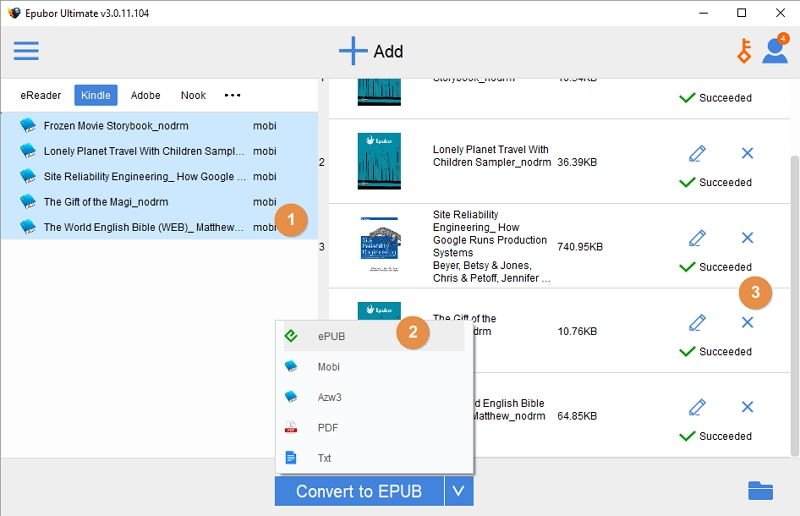The image size is (800, 516).
Task: Click book icon beside The Gift of the Magi
Action: pyautogui.click(x=28, y=202)
